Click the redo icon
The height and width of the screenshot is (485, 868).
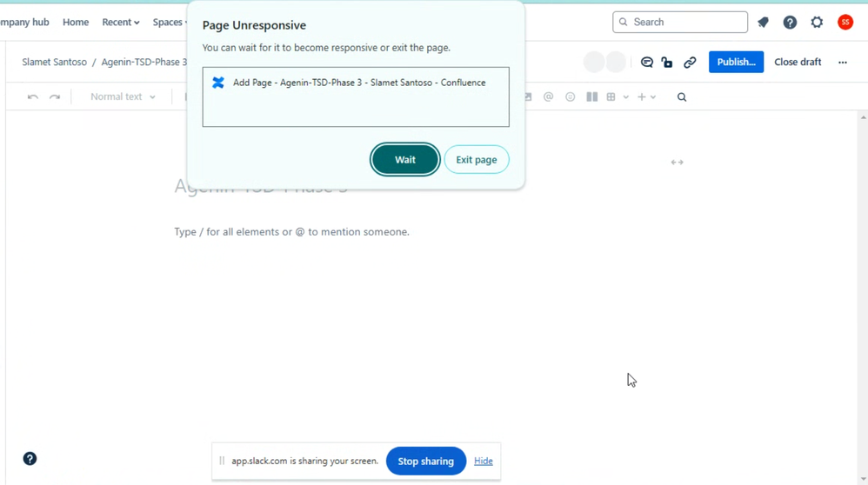(x=54, y=96)
